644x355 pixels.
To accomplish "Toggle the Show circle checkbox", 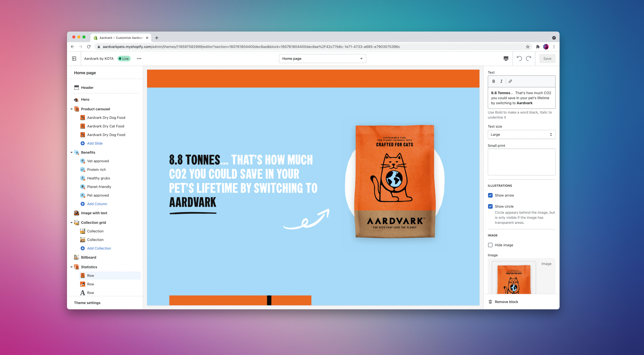I will pyautogui.click(x=490, y=207).
